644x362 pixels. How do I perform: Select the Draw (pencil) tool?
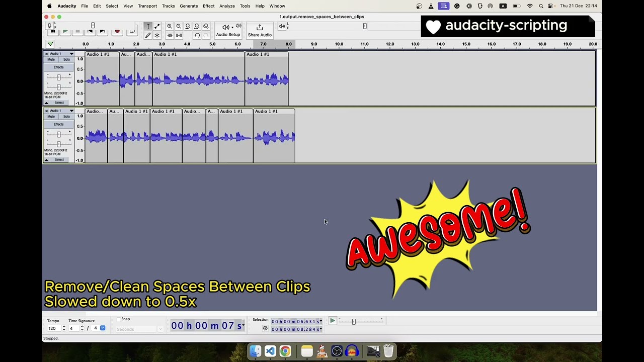coord(148,35)
